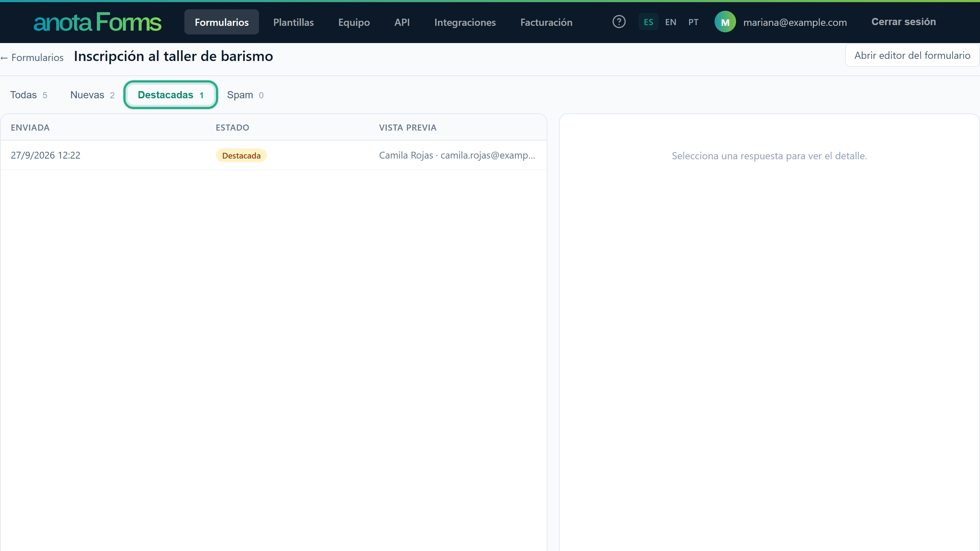Click the Inscripción al taller de barismo title
Screen dimensions: 980x551
pyautogui.click(x=173, y=56)
